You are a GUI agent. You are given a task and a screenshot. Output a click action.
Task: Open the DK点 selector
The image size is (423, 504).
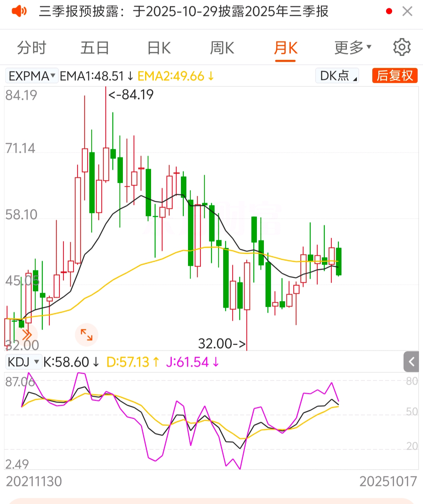[337, 76]
